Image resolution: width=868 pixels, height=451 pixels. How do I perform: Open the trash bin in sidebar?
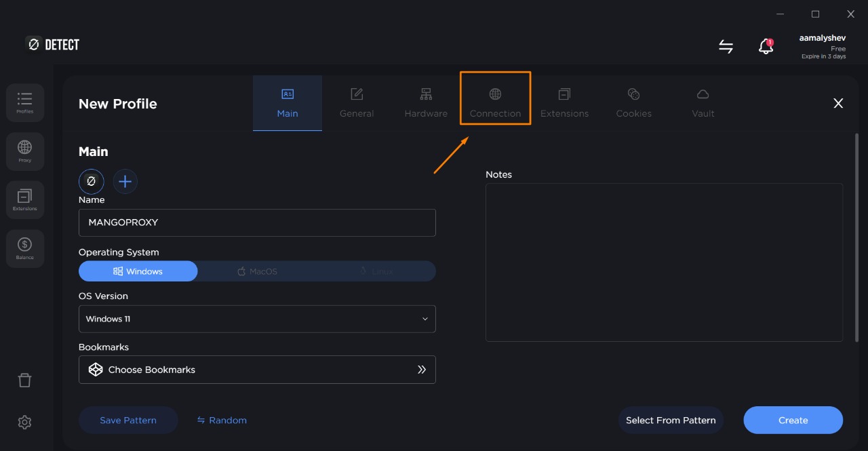pyautogui.click(x=24, y=380)
